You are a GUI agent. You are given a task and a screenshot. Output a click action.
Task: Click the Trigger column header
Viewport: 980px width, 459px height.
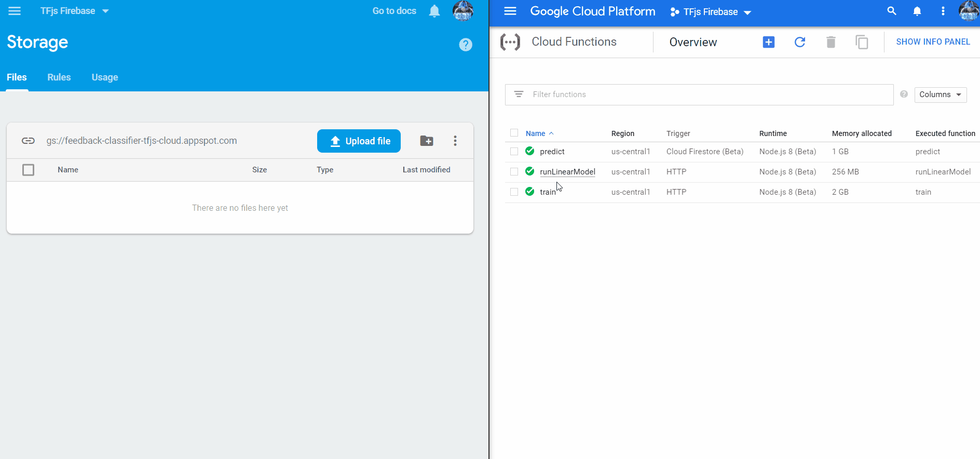click(678, 133)
